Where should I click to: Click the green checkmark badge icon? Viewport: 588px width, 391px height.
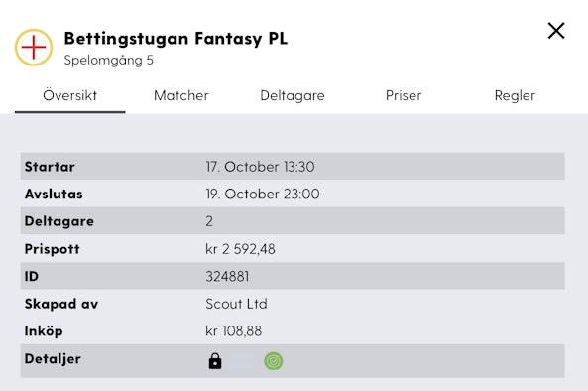coord(274,361)
